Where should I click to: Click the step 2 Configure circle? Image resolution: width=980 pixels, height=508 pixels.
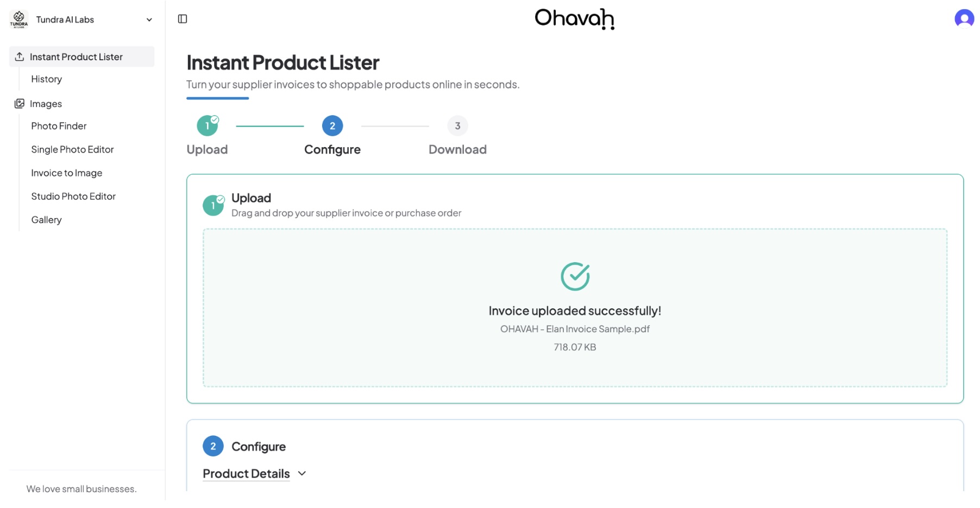(x=332, y=125)
